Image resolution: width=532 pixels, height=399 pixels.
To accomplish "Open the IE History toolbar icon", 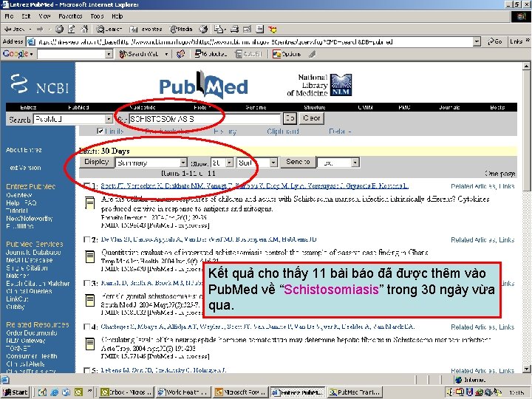I will pos(203,29).
